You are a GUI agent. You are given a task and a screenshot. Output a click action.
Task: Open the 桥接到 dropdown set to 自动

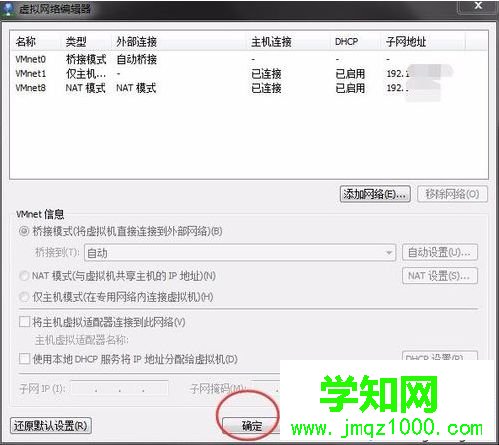240,253
